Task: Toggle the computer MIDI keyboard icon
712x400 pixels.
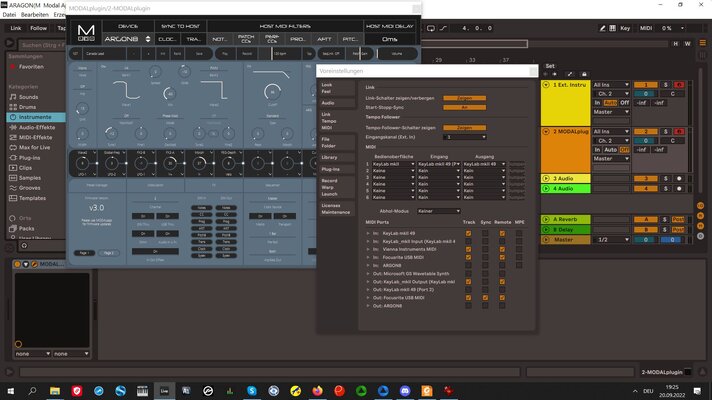Action: pyautogui.click(x=613, y=28)
